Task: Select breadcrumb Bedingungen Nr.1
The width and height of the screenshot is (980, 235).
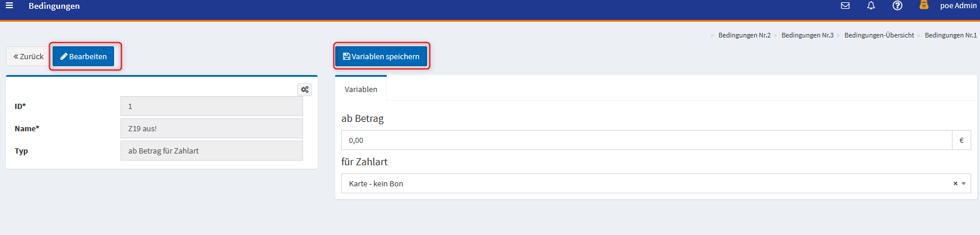Action: click(x=951, y=35)
